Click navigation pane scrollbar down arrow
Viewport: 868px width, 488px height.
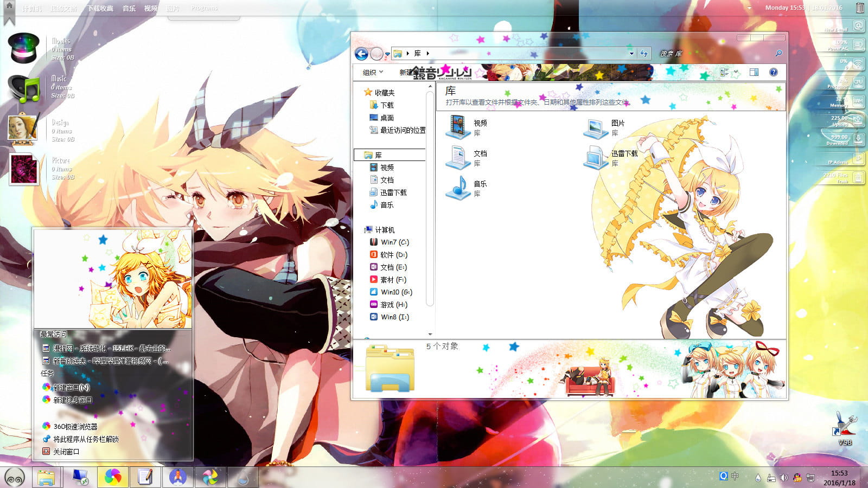430,334
